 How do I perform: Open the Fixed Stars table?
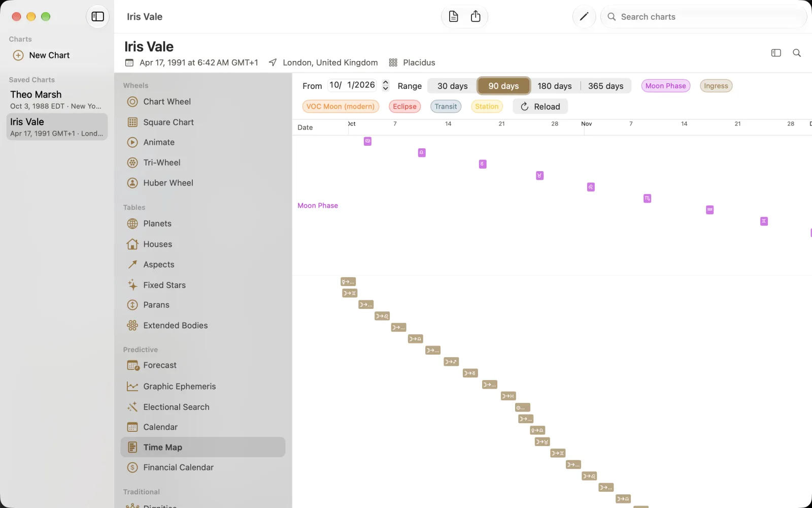(x=203, y=285)
